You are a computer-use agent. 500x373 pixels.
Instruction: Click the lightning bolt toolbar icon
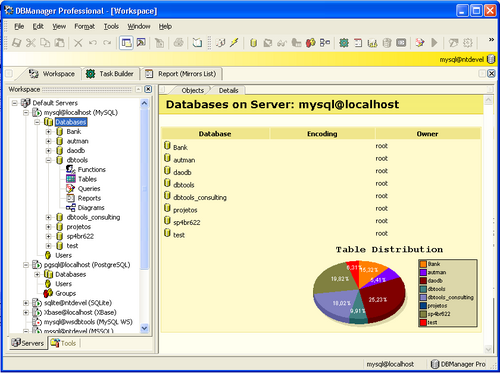coord(234,43)
